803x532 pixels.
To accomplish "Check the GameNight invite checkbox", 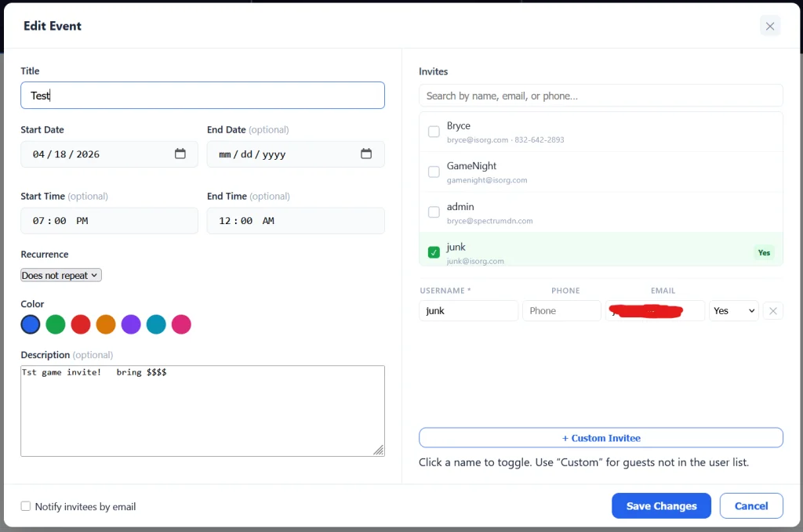I will click(x=434, y=172).
